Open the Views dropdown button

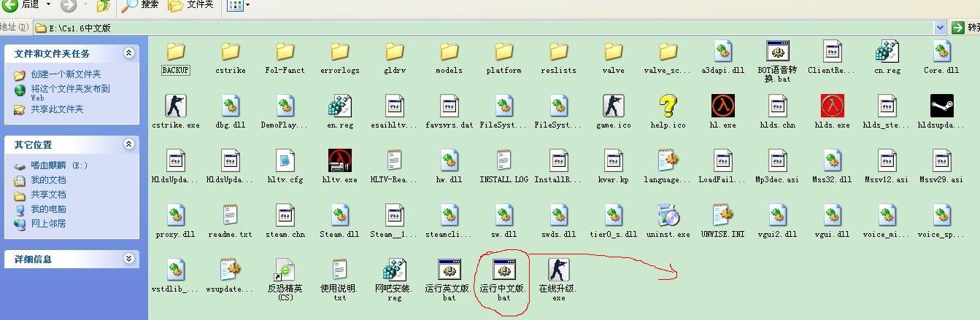point(238,5)
